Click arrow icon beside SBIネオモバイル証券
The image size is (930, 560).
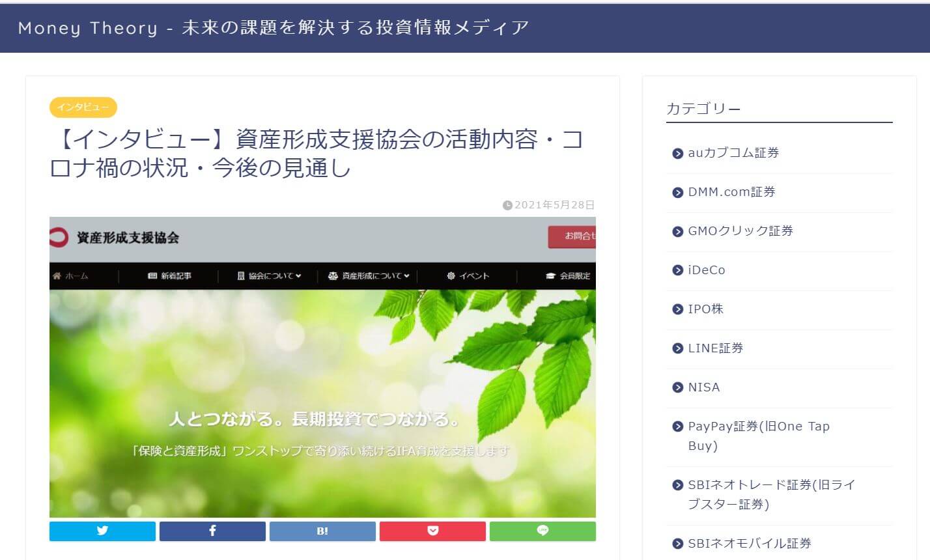coord(677,544)
